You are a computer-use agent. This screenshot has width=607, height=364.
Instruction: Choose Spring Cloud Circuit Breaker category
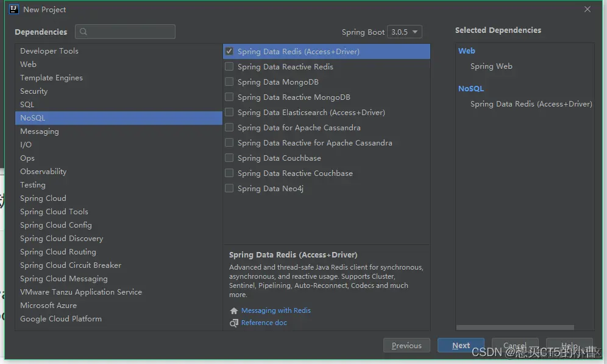[118, 265]
